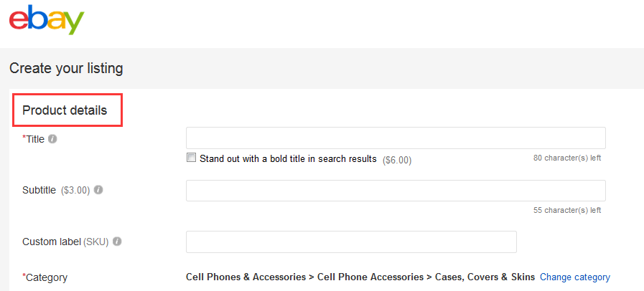Click the Change category link

574,277
